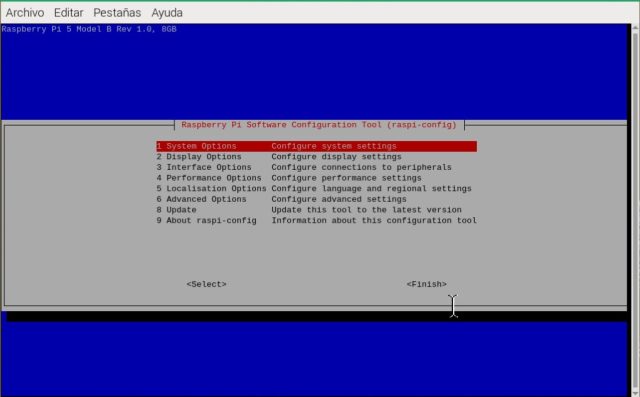Click the <Select> button

click(207, 284)
